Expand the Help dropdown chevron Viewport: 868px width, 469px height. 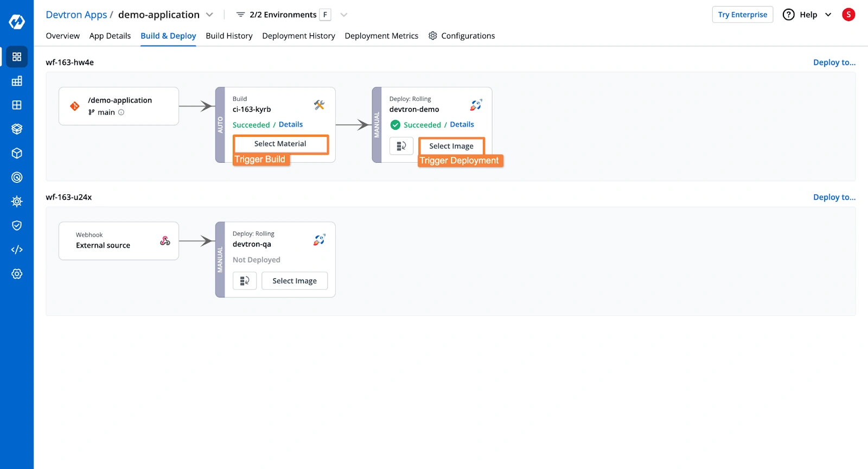coord(828,15)
